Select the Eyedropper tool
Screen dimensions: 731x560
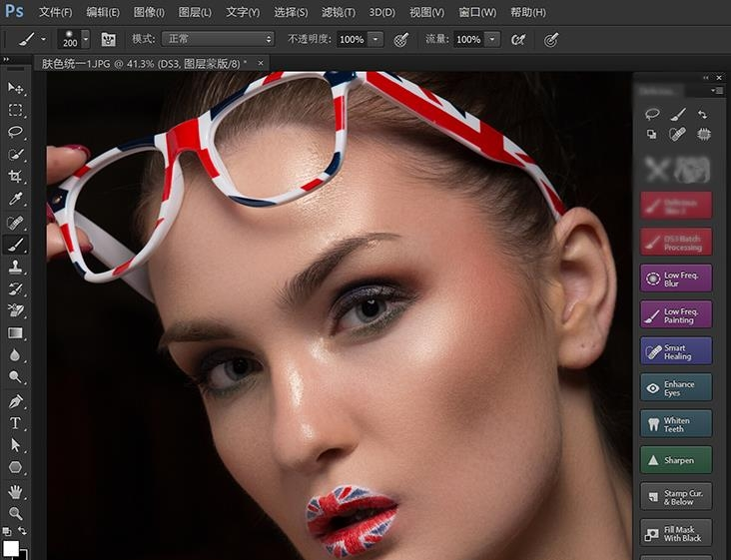16,200
